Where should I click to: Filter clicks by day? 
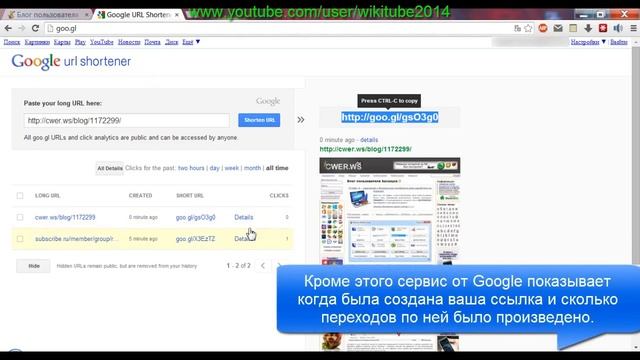[x=215, y=168]
